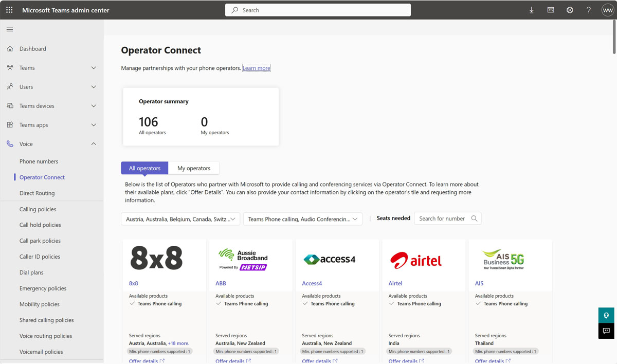
Task: Select the airtel operator logo
Action: tap(416, 261)
